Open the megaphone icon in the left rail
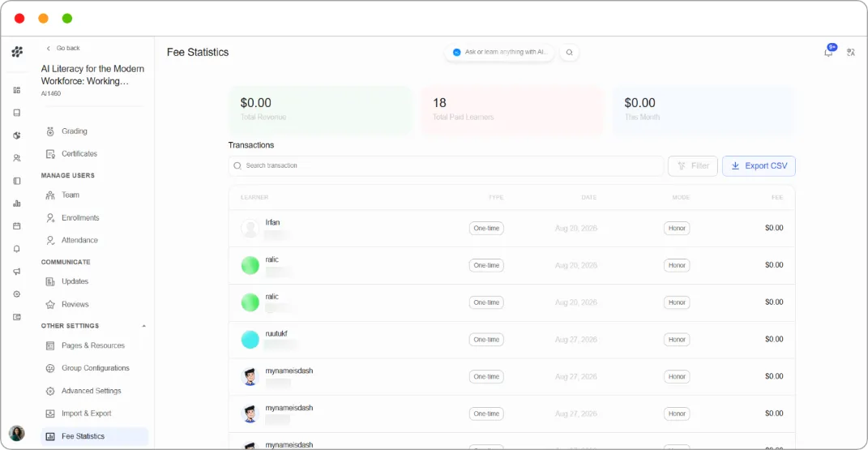Screen dimensions: 868x450 coord(16,272)
